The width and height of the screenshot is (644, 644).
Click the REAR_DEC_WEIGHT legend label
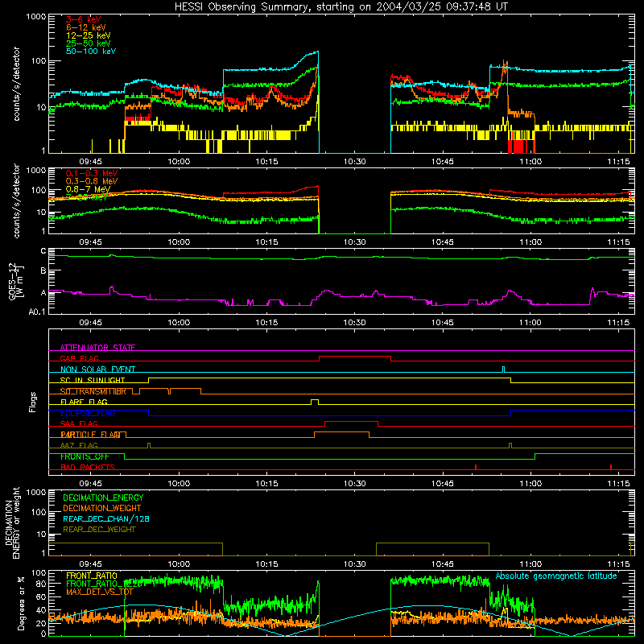(x=99, y=530)
